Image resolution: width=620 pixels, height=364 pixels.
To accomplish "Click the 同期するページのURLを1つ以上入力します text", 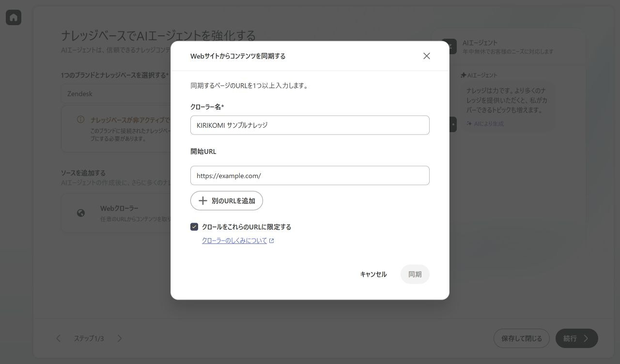I will point(249,86).
